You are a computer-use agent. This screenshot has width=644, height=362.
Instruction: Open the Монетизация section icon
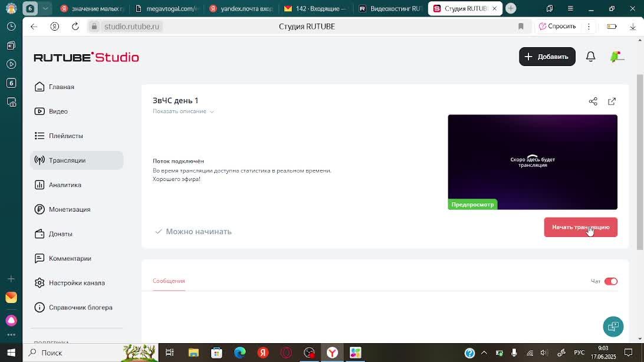coord(40,209)
